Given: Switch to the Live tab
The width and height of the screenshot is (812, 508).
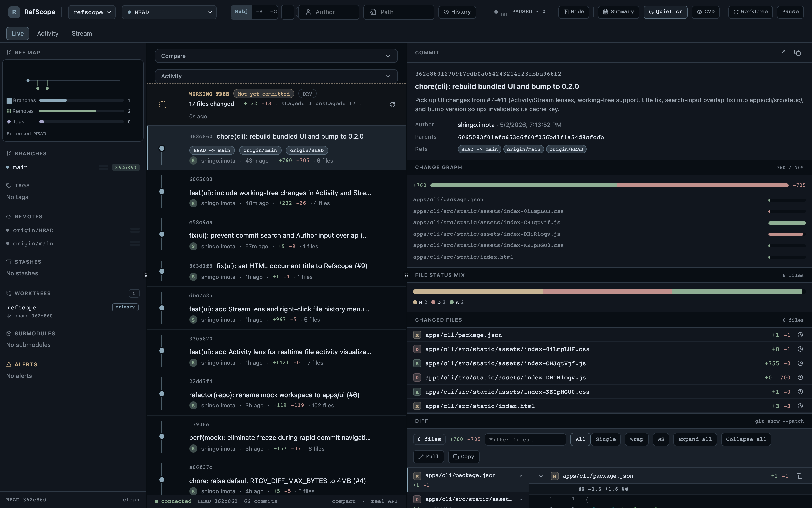Looking at the screenshot, I should pyautogui.click(x=18, y=33).
